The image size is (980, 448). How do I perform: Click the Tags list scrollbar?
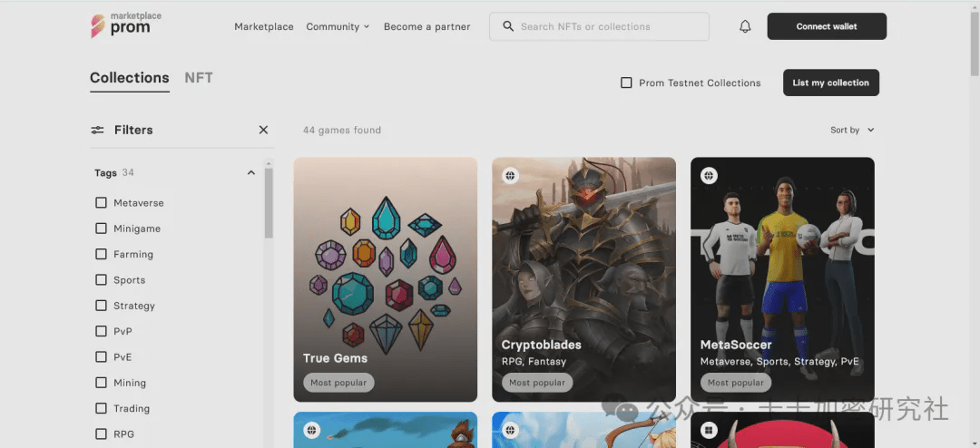(269, 203)
